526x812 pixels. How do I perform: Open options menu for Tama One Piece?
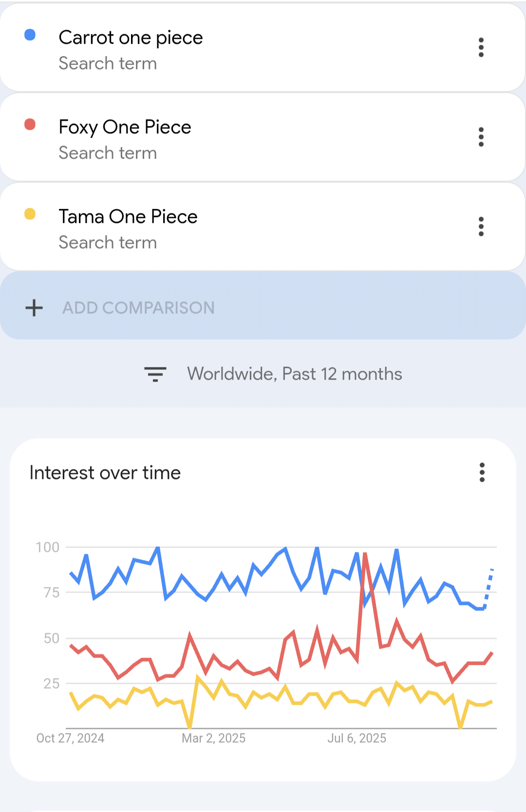[481, 226]
